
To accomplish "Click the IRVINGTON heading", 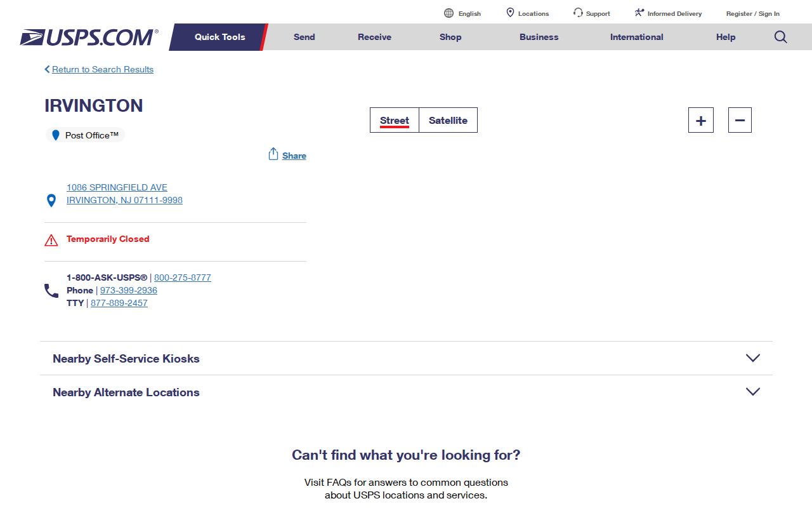I will [x=94, y=105].
